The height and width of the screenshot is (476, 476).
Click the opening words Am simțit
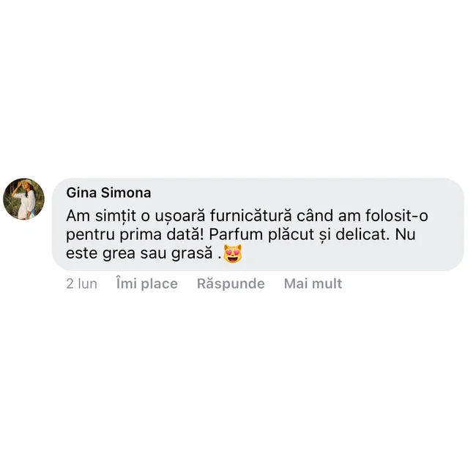click(101, 216)
